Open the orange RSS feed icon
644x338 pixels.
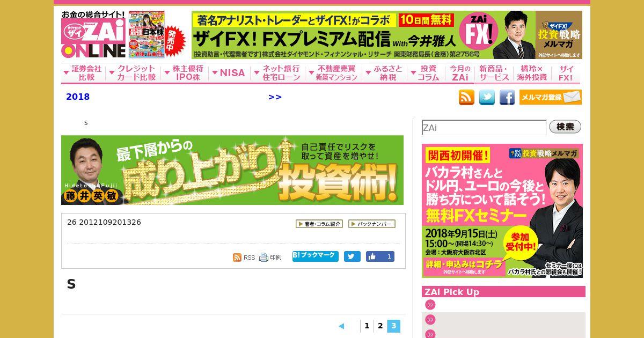pos(466,97)
